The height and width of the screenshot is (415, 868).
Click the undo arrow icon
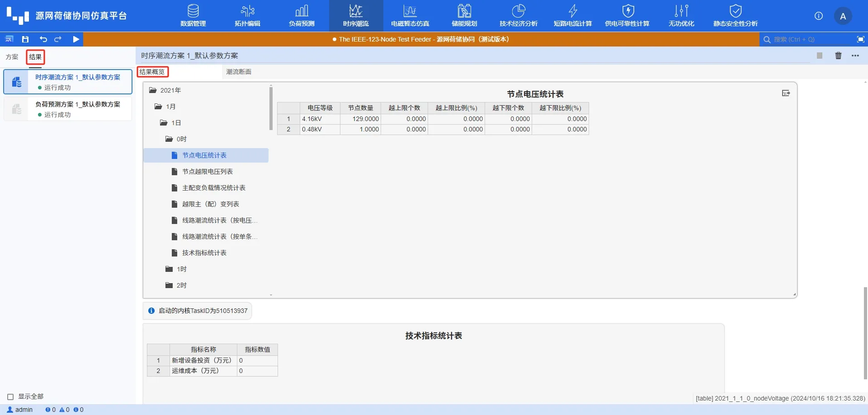43,39
